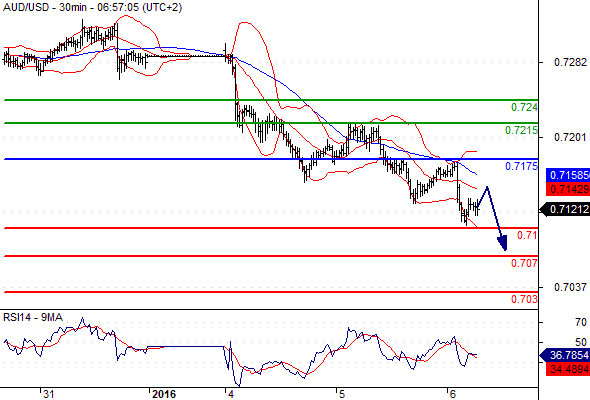Click the 5 date axis label
590x400 pixels.
coord(341,394)
